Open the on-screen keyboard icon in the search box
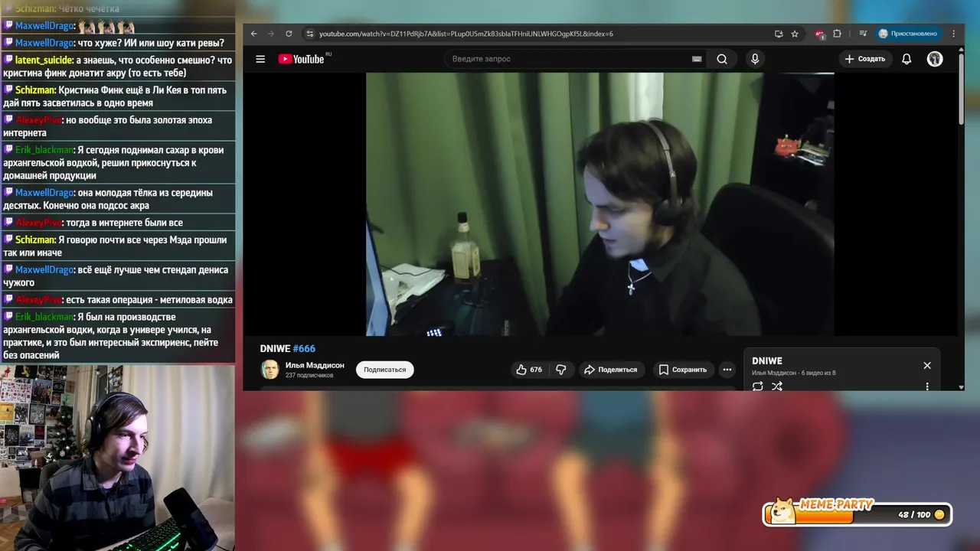 (697, 59)
